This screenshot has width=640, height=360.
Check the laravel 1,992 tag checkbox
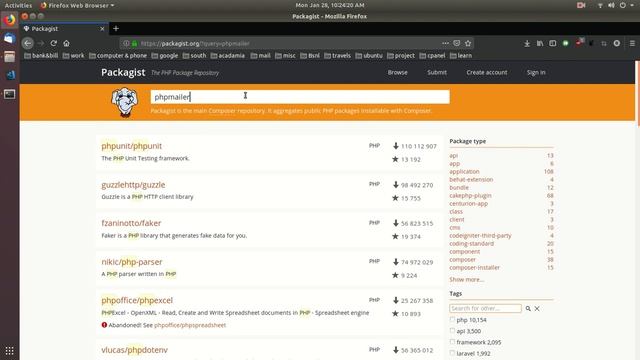pyautogui.click(x=452, y=353)
